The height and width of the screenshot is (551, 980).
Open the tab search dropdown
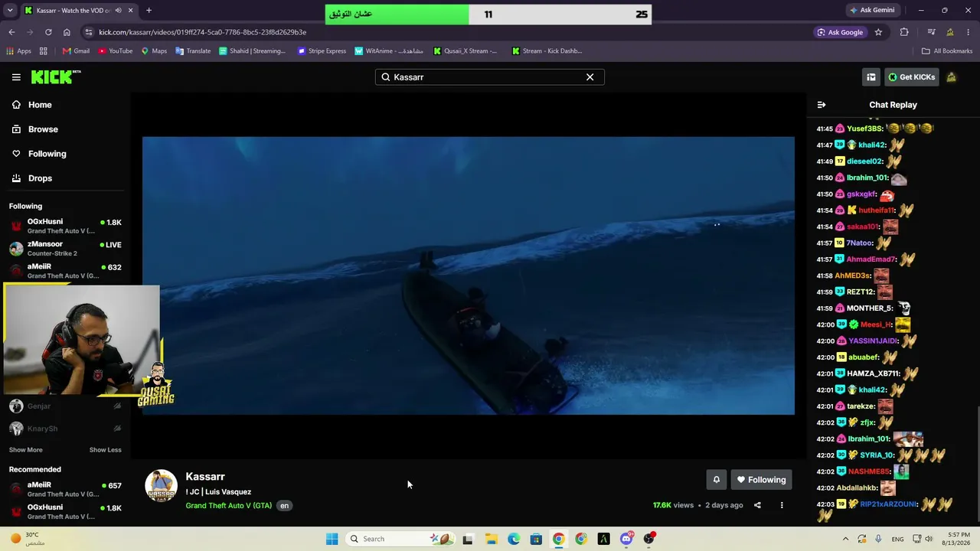tap(10, 11)
